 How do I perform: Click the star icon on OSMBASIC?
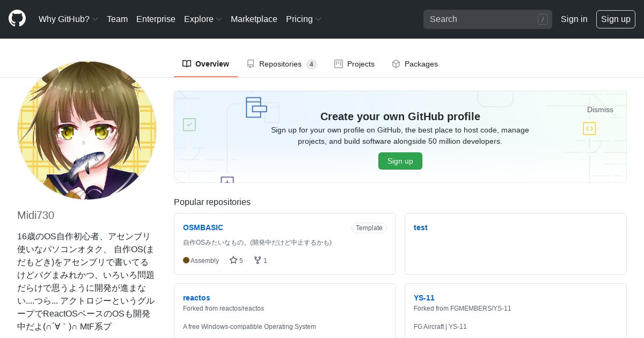point(233,260)
